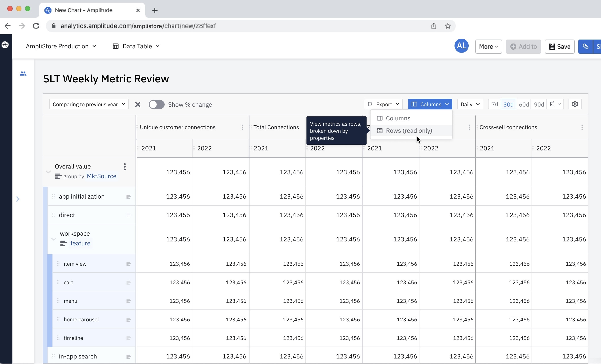
Task: Open Unique customer connections column kebab menu
Action: pyautogui.click(x=242, y=127)
